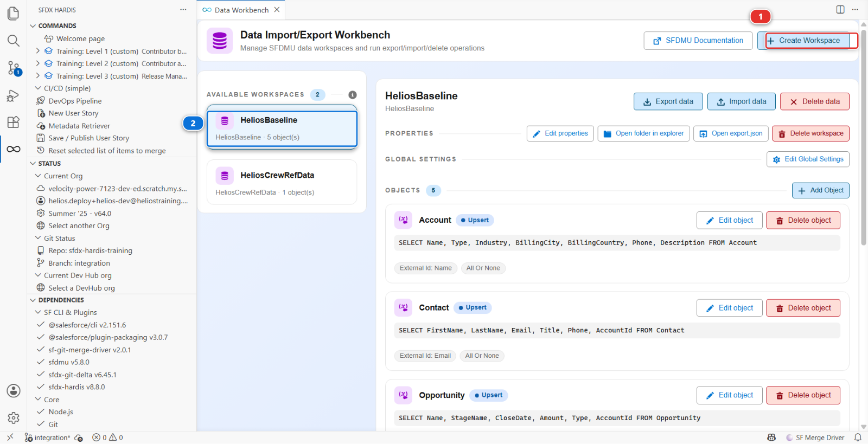Edit the Account object

pos(730,220)
